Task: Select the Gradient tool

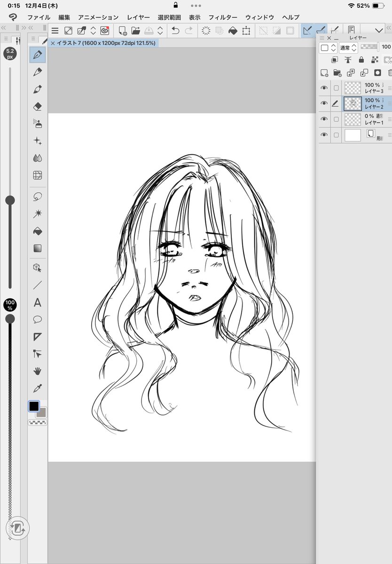Action: (x=38, y=248)
